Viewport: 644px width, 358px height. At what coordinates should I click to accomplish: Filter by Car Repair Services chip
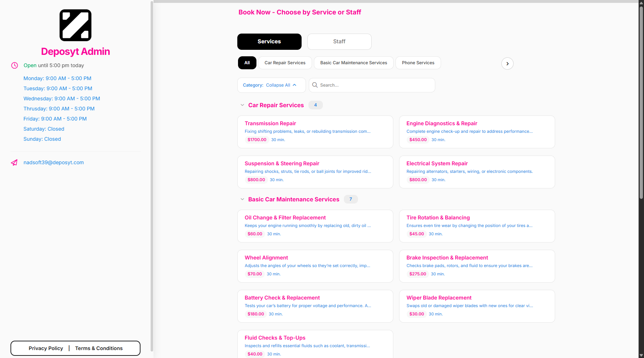(285, 63)
